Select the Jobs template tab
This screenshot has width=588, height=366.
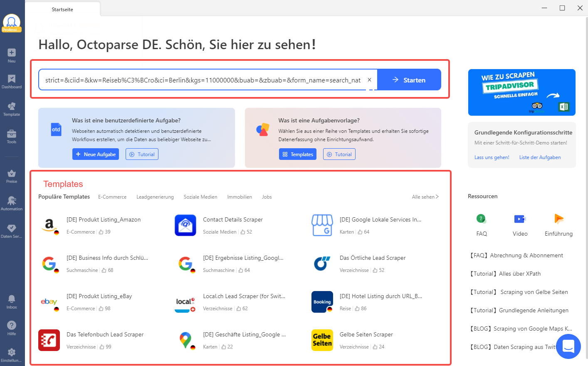pos(267,197)
